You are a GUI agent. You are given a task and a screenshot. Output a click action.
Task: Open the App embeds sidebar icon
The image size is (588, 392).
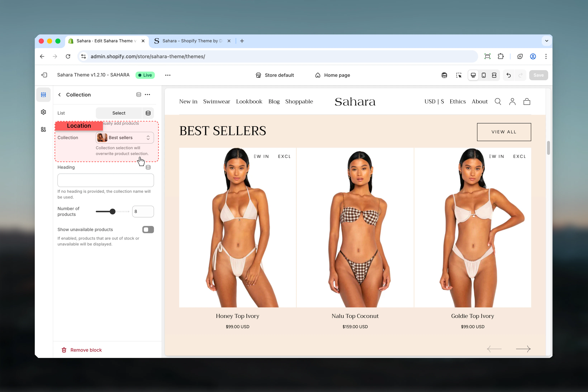[44, 129]
